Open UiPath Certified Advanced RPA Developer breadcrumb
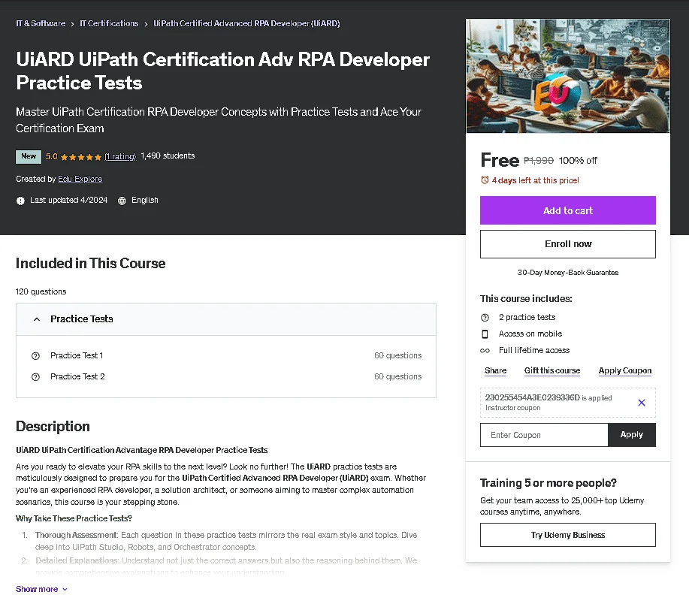Viewport: 689px width, 616px height. point(246,23)
